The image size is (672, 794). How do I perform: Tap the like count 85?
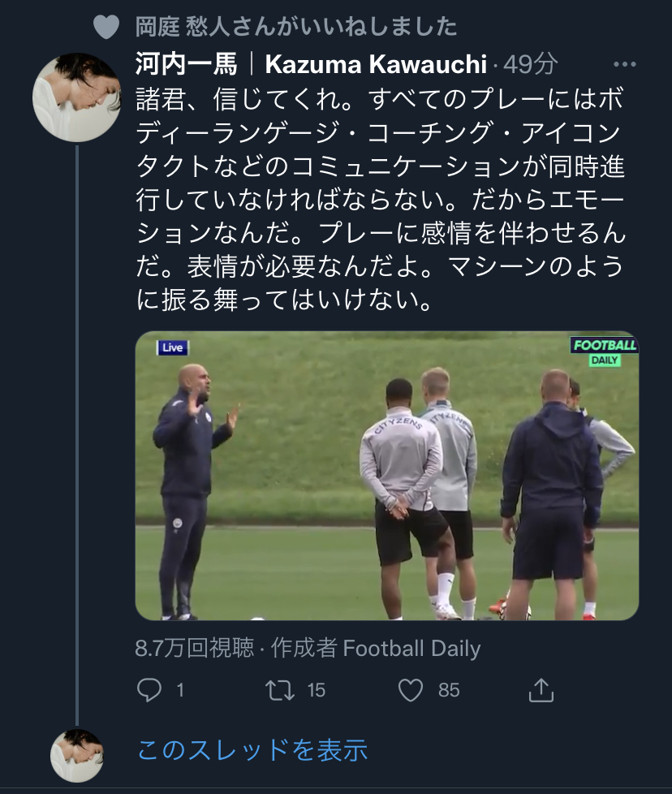449,690
